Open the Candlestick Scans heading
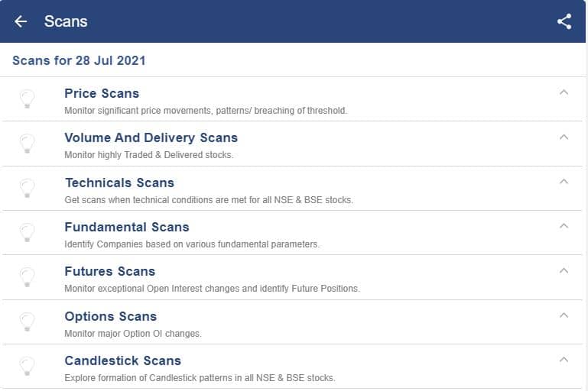Screen dimensions: 588x391 [122, 360]
